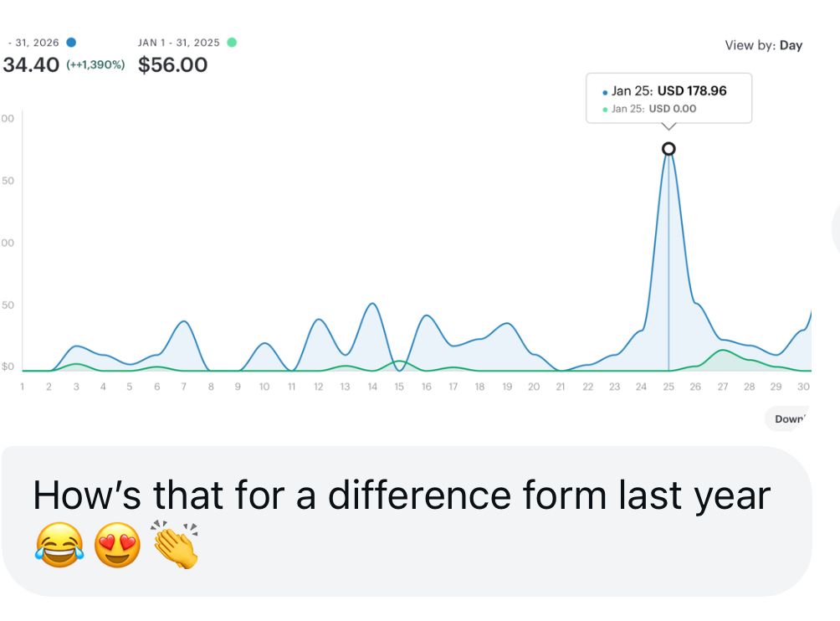This screenshot has height=621, width=840.
Task: Click the Jan 25 USD 178.96 tooltip row
Action: click(668, 90)
